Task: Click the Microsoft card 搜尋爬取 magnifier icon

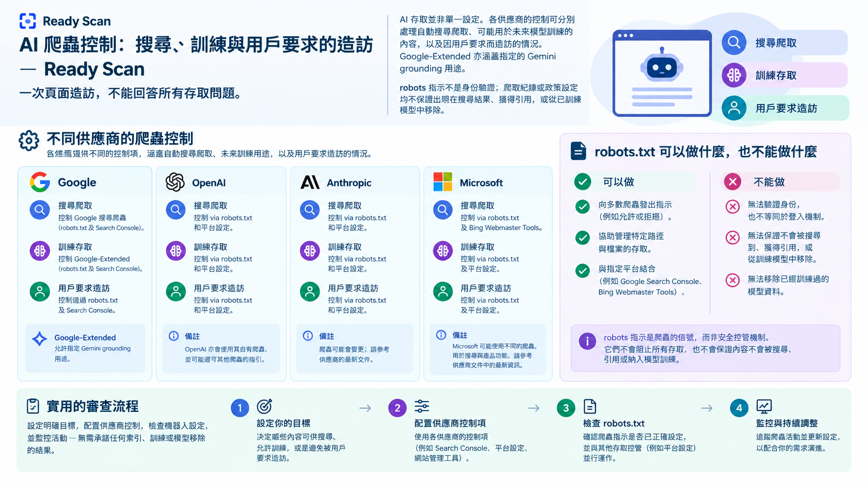Action: 443,210
